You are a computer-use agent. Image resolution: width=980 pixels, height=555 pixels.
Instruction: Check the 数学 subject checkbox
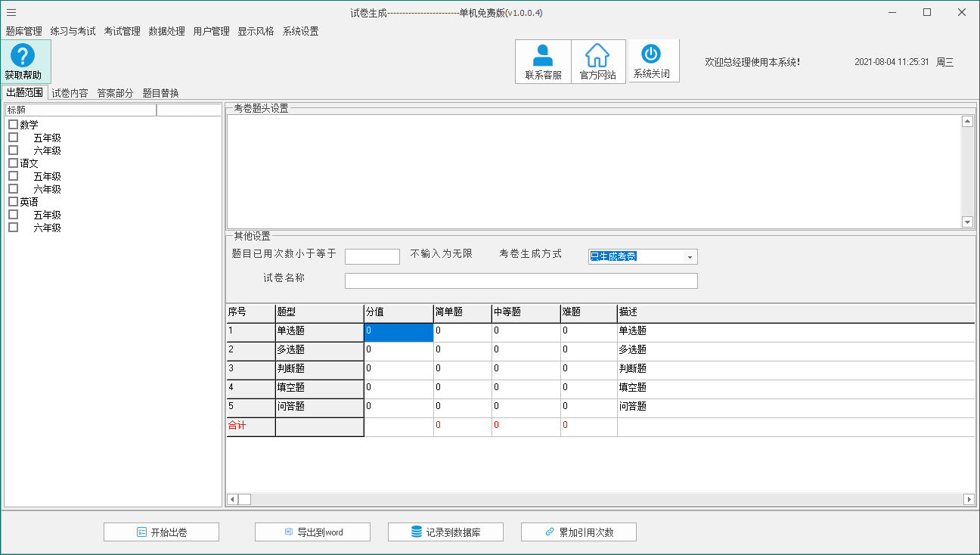tap(12, 124)
